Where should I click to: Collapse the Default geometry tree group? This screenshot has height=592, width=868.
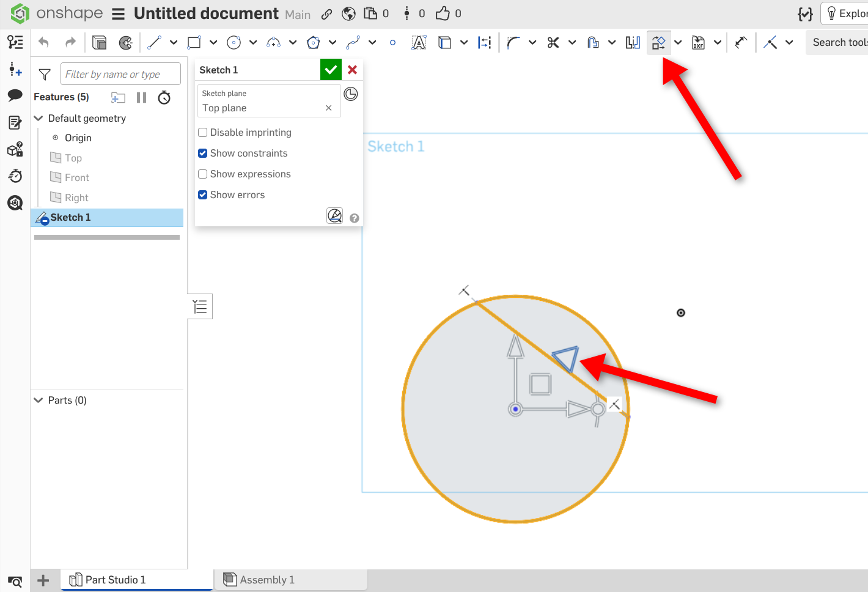(x=39, y=118)
